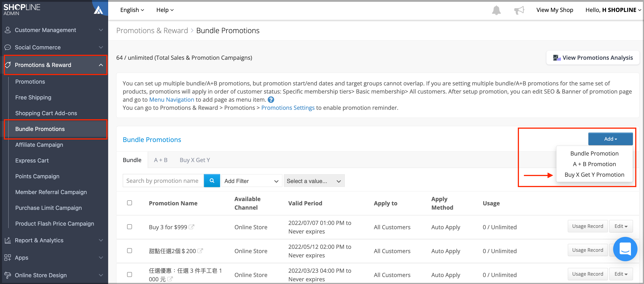The width and height of the screenshot is (644, 284).
Task: Expand the Social Commerce menu
Action: (x=101, y=47)
